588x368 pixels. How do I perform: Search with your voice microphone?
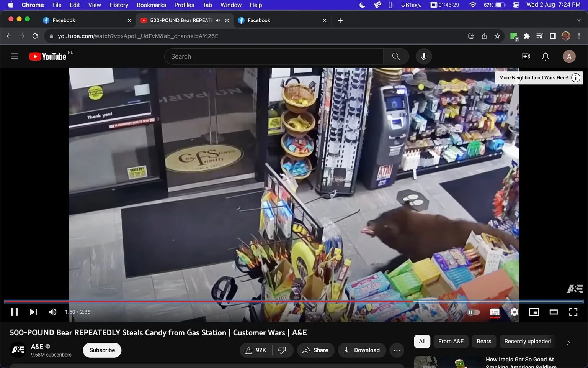click(424, 56)
